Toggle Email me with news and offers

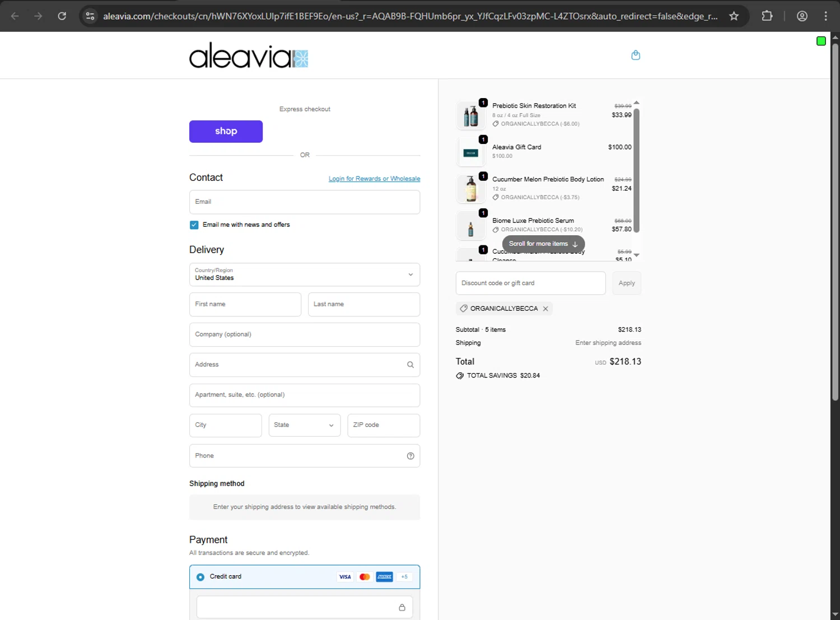[x=194, y=225]
